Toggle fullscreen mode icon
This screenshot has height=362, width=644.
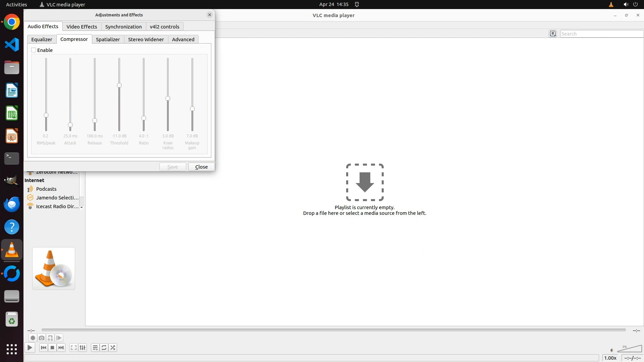coord(74,348)
